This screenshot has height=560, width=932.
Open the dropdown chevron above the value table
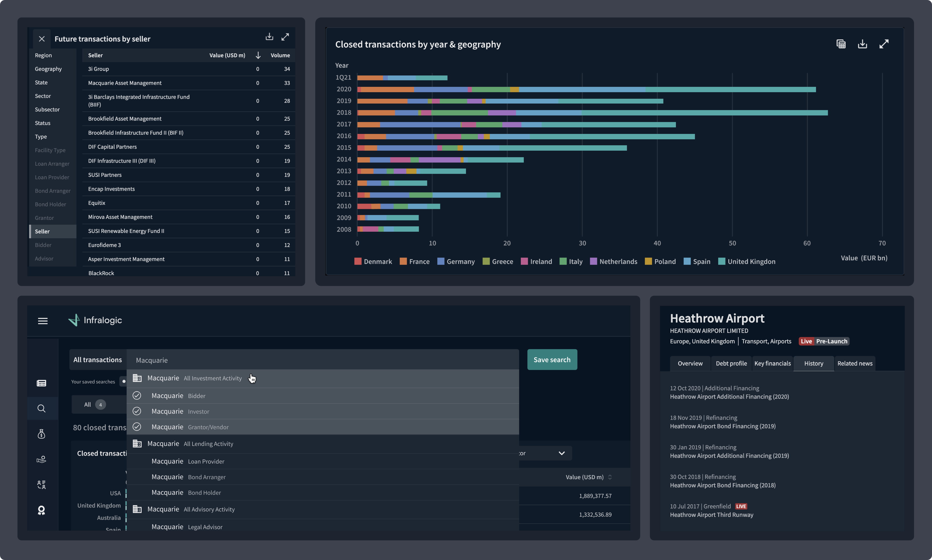coord(561,453)
